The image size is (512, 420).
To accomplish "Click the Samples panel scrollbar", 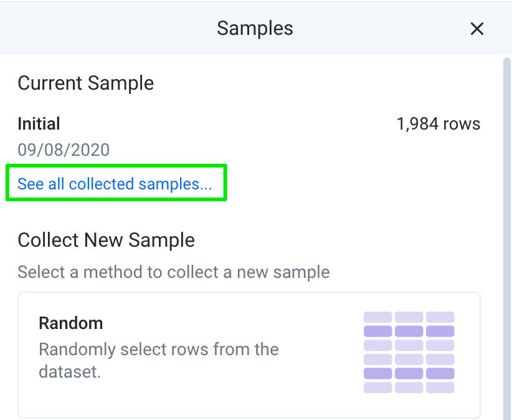I will [507, 239].
